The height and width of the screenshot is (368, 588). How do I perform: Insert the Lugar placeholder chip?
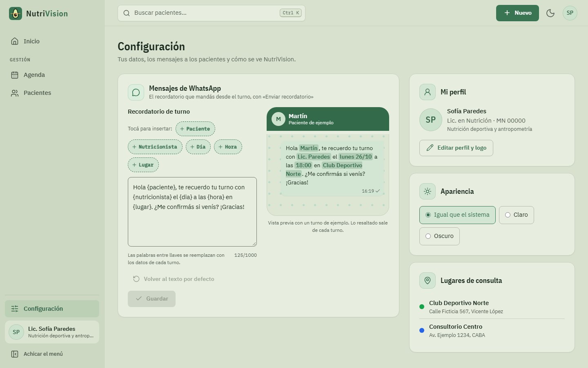[143, 165]
